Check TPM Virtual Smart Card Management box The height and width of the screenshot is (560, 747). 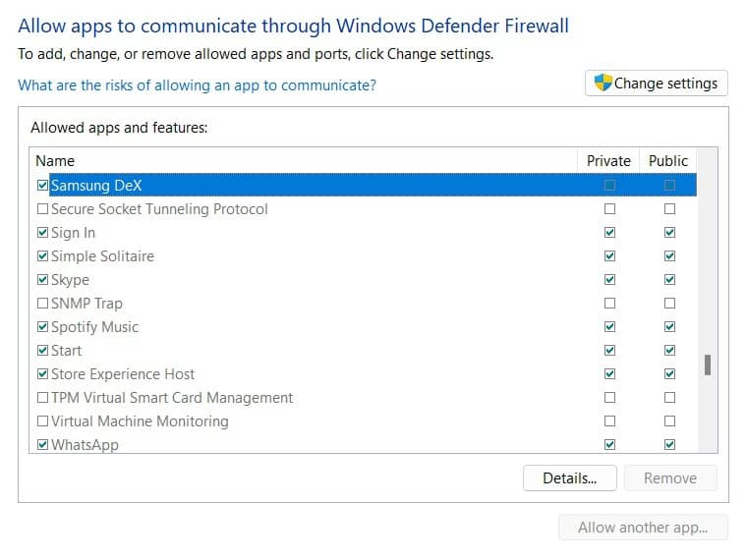[42, 398]
